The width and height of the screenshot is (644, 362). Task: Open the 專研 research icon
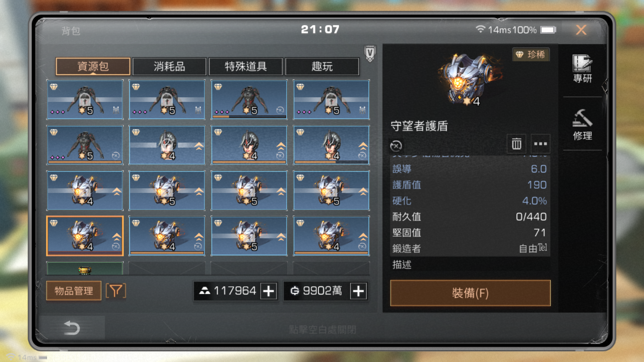[582, 69]
